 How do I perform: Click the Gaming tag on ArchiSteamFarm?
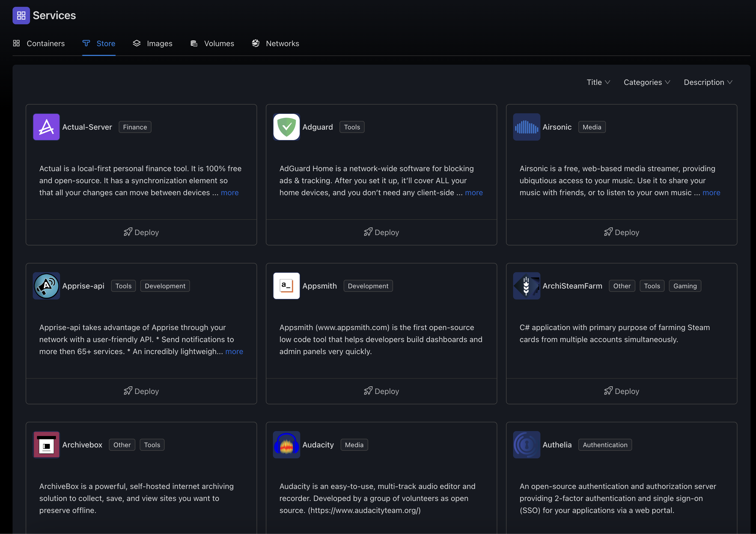point(685,286)
